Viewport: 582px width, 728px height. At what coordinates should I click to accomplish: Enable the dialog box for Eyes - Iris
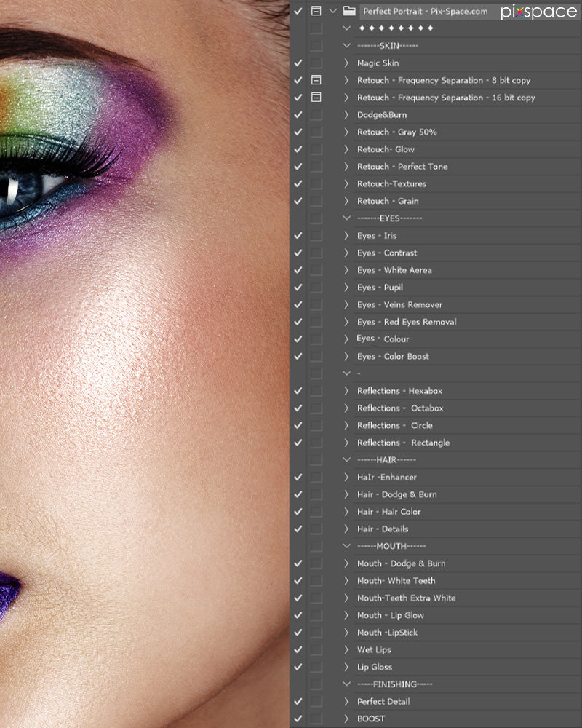tap(316, 236)
